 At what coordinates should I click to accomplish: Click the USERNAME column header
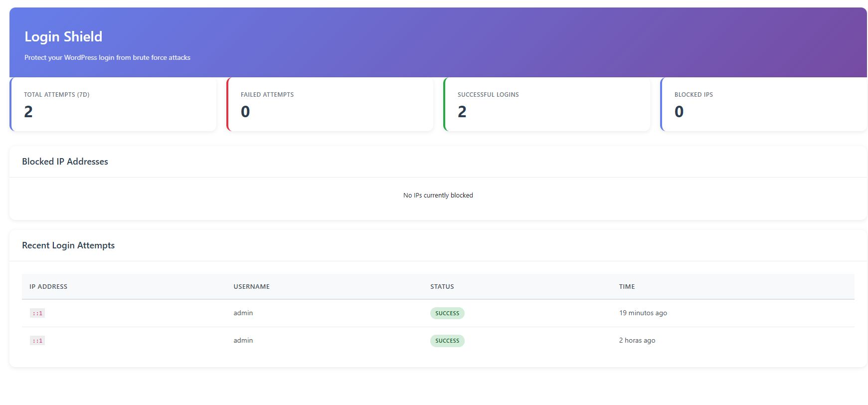click(251, 286)
